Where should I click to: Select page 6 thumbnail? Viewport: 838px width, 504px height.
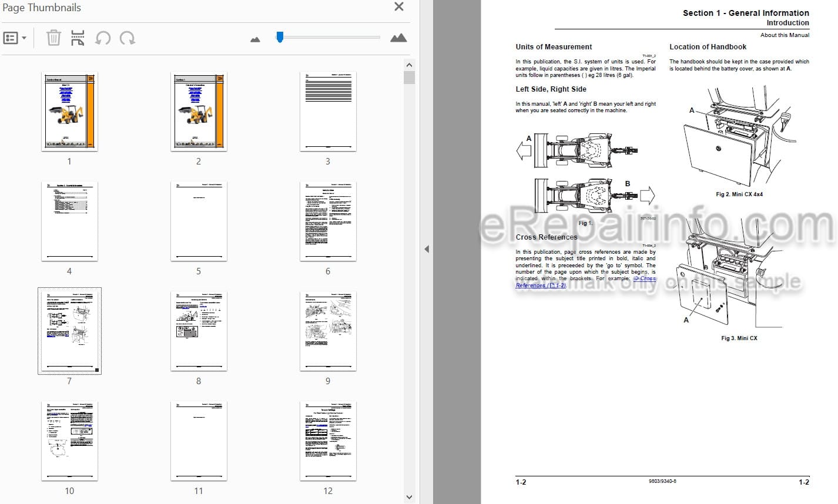(x=328, y=221)
